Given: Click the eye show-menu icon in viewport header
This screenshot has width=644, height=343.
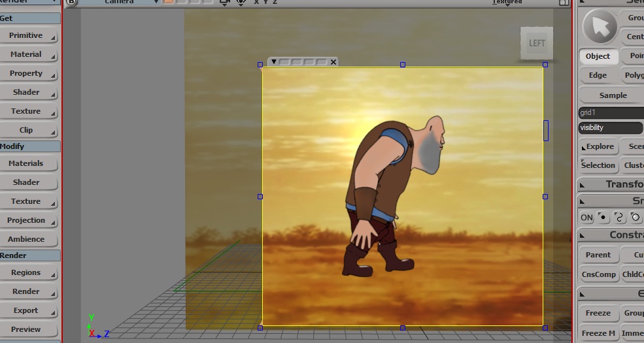Looking at the screenshot, I should pyautogui.click(x=241, y=3).
